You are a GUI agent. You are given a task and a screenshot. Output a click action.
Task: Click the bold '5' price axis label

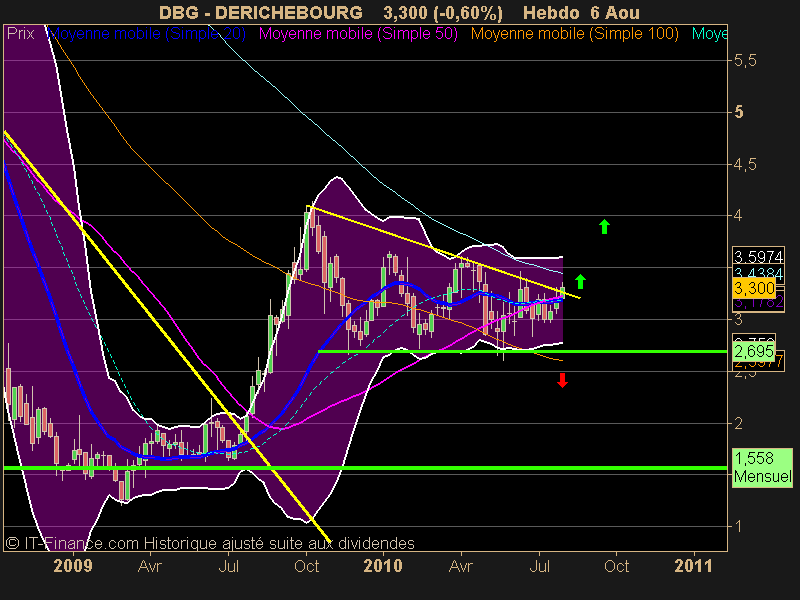point(738,112)
